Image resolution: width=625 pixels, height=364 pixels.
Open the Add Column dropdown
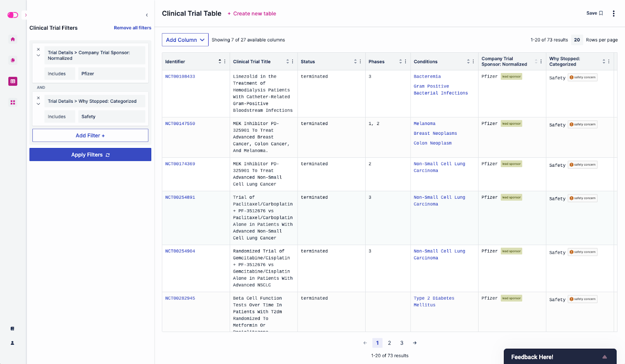[185, 40]
